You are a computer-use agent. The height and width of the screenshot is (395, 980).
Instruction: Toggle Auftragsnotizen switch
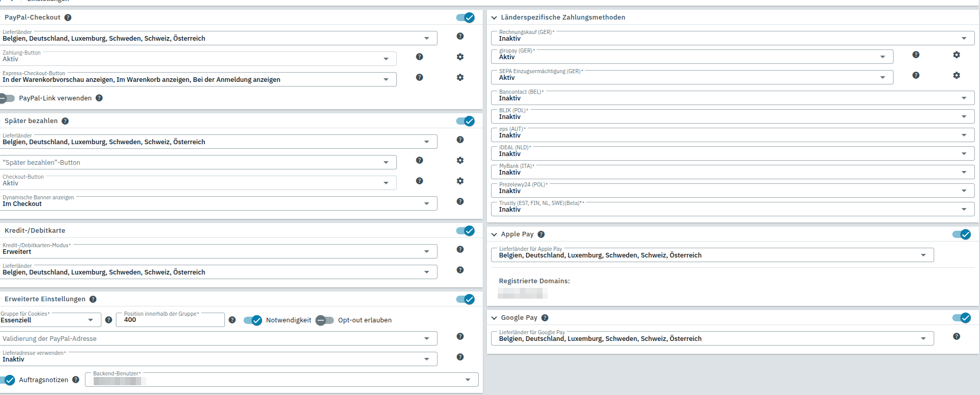pos(7,380)
